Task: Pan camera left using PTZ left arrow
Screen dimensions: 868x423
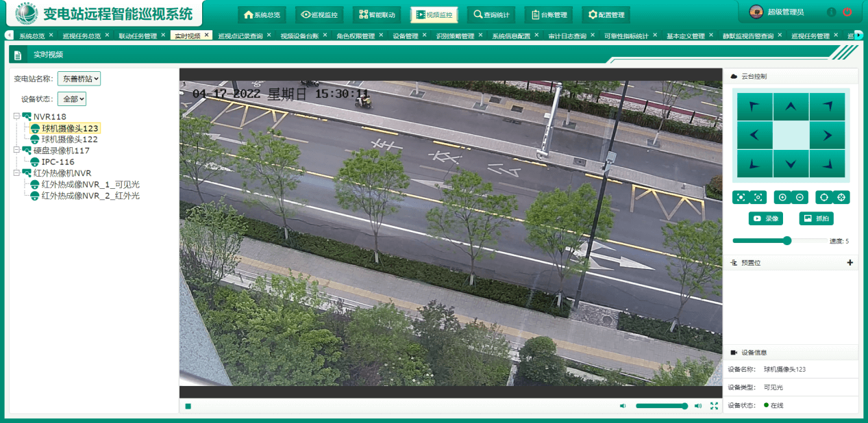Action: [754, 136]
